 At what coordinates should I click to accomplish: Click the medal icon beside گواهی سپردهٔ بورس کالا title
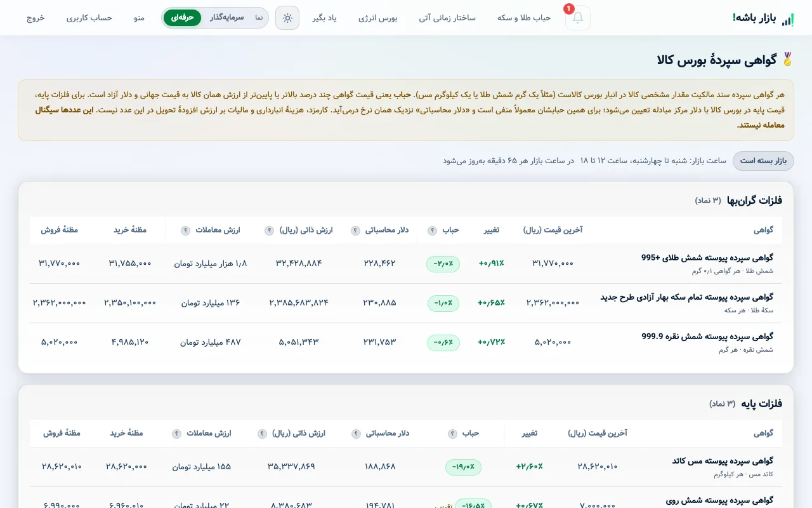[788, 60]
